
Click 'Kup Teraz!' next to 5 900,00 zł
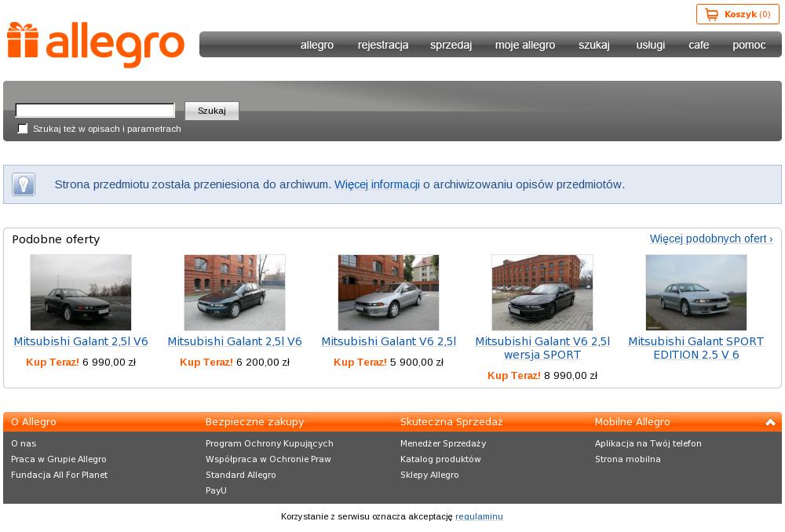pyautogui.click(x=360, y=363)
